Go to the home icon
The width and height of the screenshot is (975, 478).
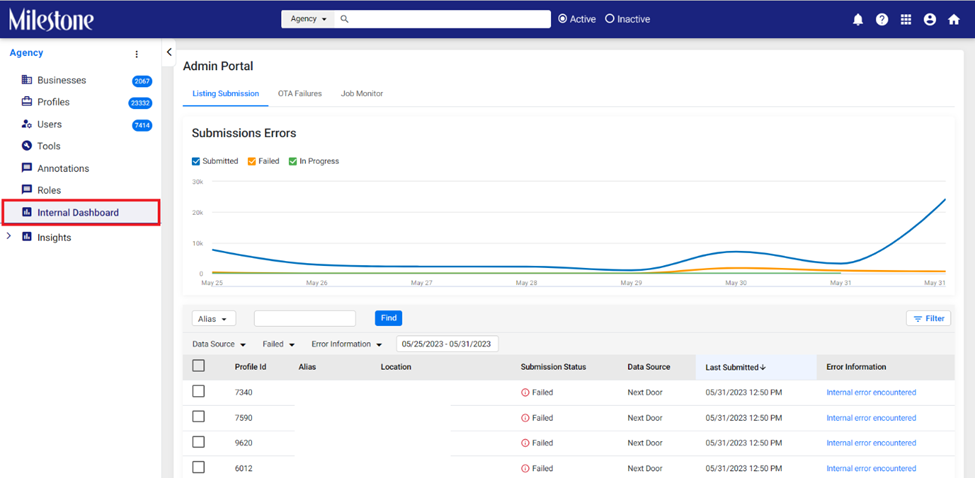click(x=954, y=19)
